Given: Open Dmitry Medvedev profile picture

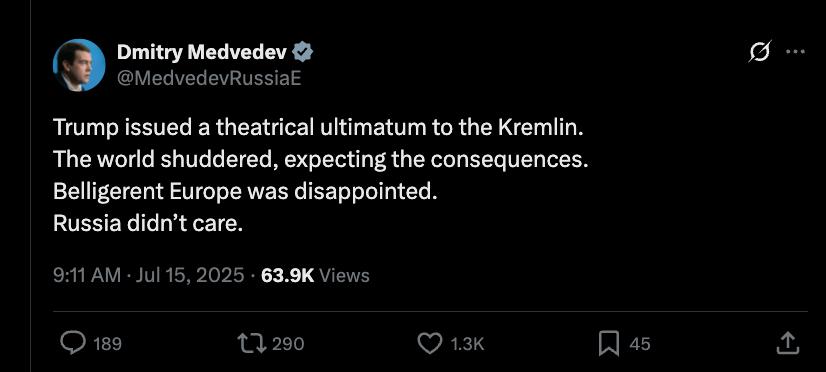Looking at the screenshot, I should [79, 65].
